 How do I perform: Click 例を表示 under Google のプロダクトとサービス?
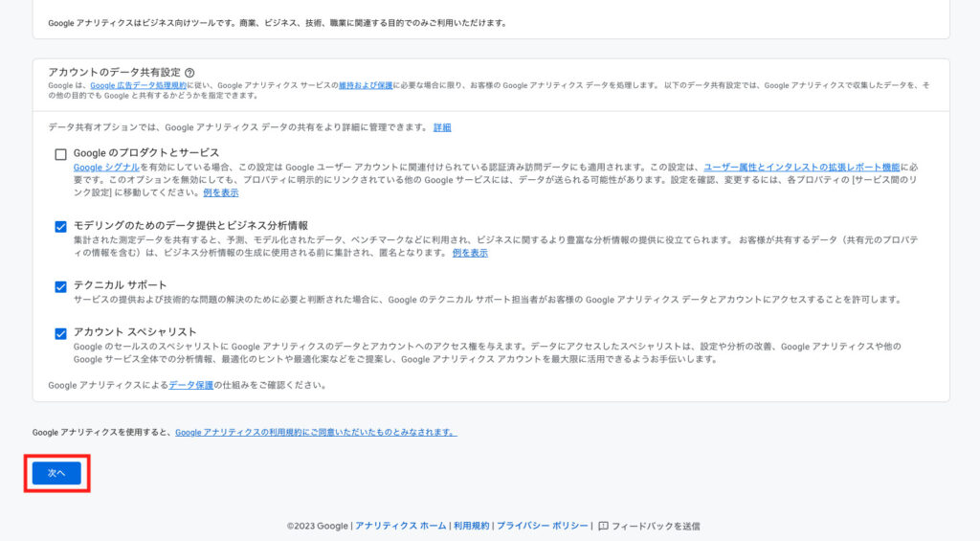[221, 192]
